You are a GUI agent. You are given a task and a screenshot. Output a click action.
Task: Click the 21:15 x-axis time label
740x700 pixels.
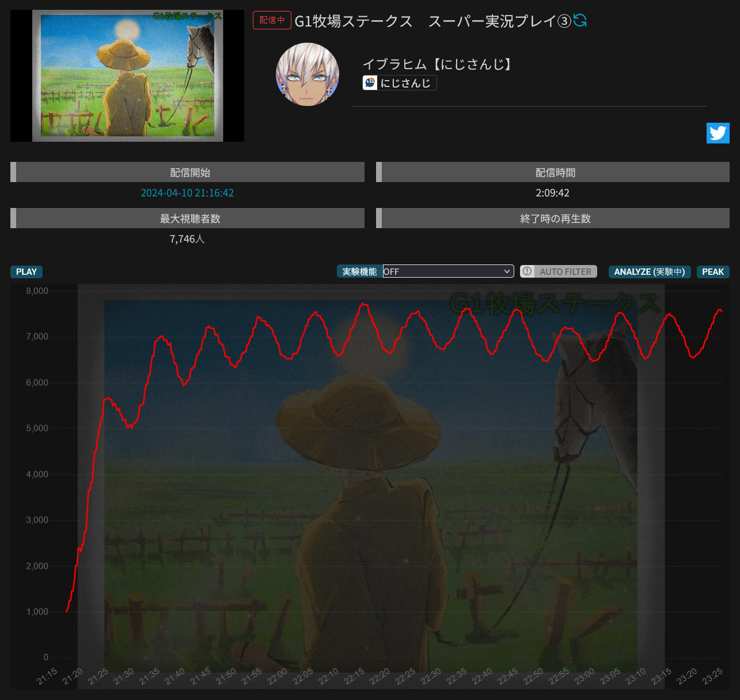[x=47, y=676]
